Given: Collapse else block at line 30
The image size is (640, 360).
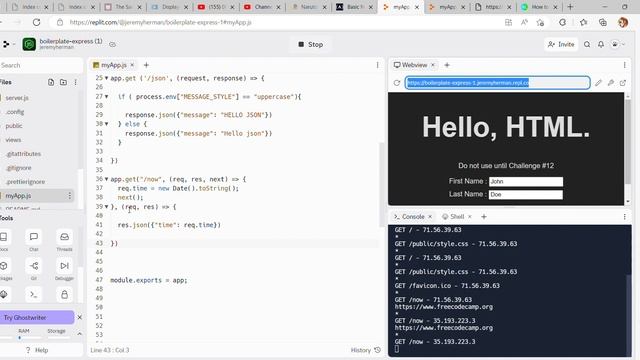Looking at the screenshot, I should point(107,124).
